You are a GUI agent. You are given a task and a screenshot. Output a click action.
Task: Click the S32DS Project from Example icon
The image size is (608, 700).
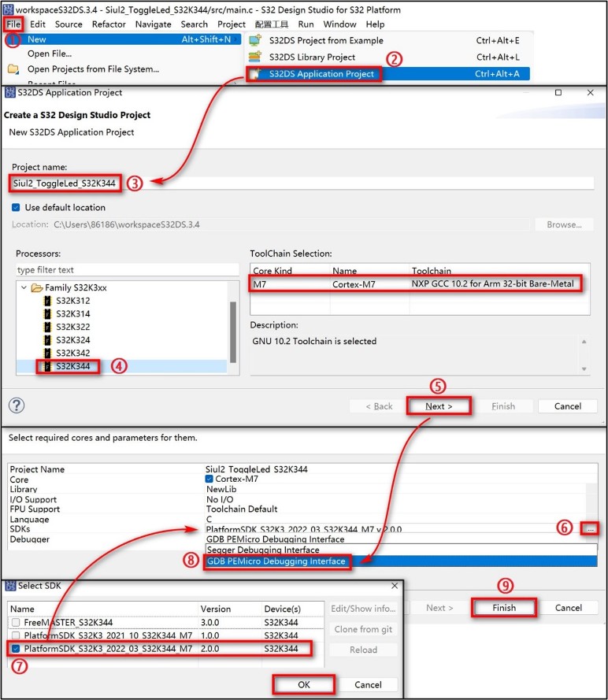click(255, 40)
